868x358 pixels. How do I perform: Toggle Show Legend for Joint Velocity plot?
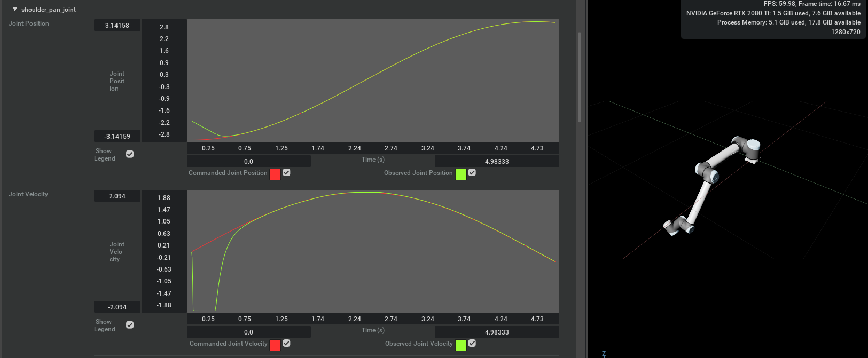[130, 325]
